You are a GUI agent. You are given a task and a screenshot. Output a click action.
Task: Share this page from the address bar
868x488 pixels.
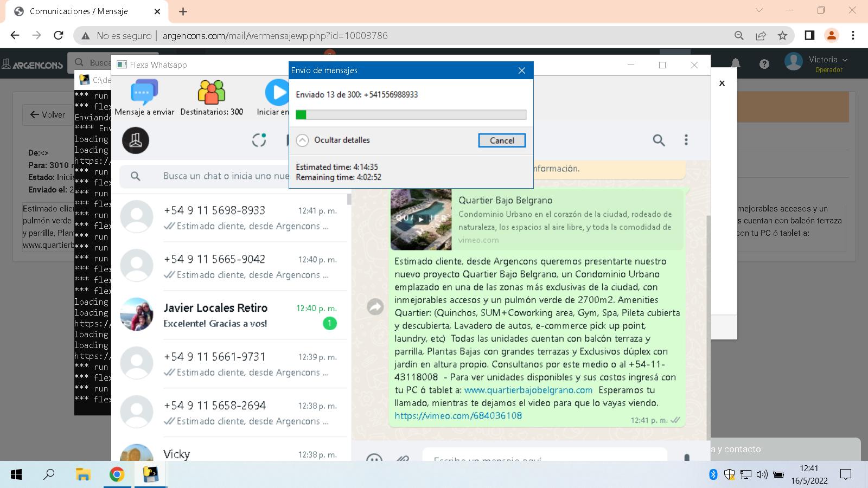[x=761, y=36]
